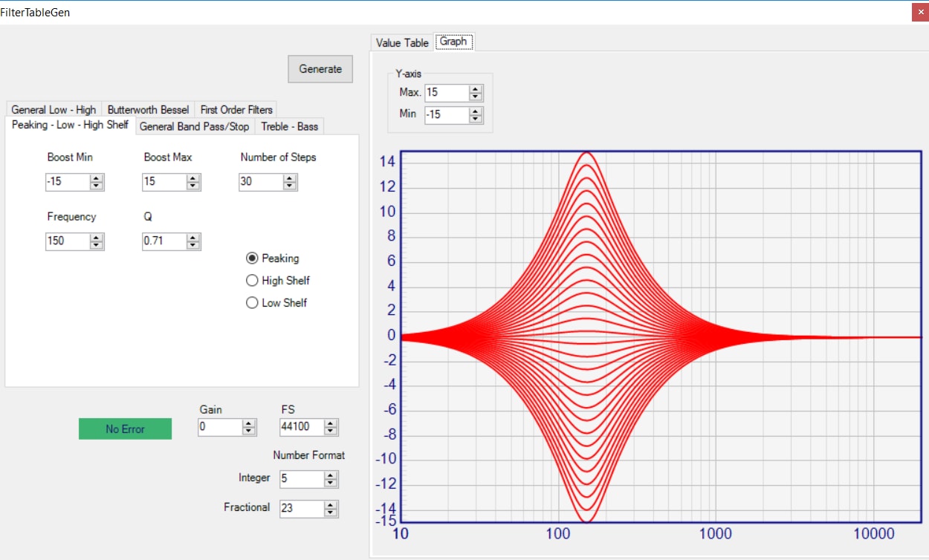
Task: Increase Q value with up arrow
Action: coord(193,238)
